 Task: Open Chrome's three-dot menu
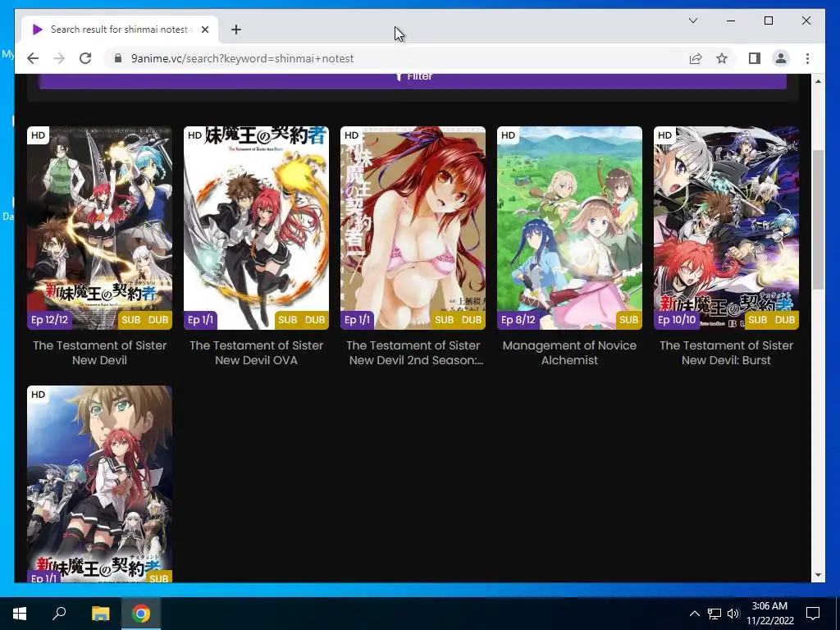coord(807,58)
